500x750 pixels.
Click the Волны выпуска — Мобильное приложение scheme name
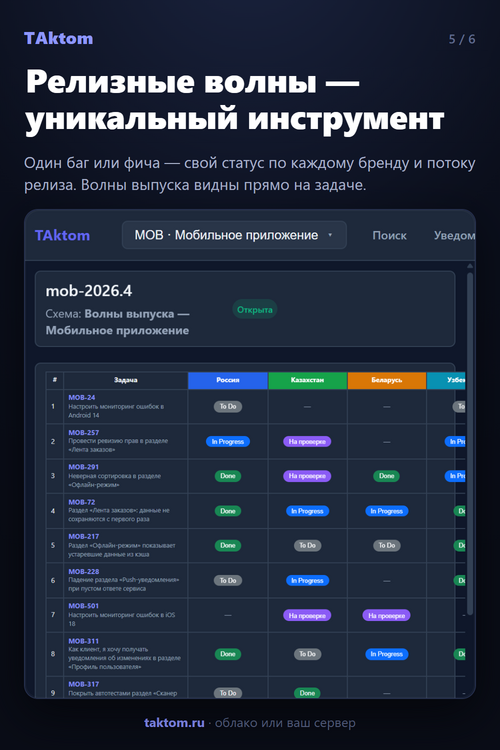[x=117, y=322]
